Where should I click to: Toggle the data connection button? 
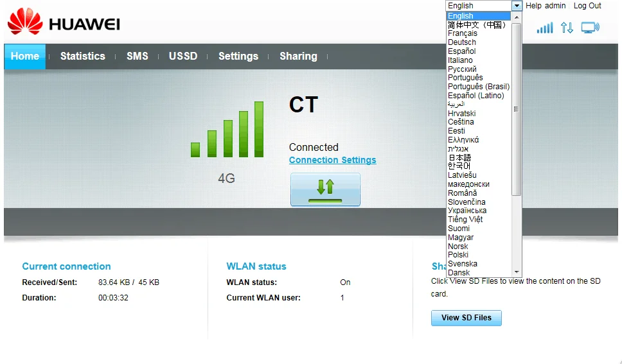pyautogui.click(x=325, y=189)
